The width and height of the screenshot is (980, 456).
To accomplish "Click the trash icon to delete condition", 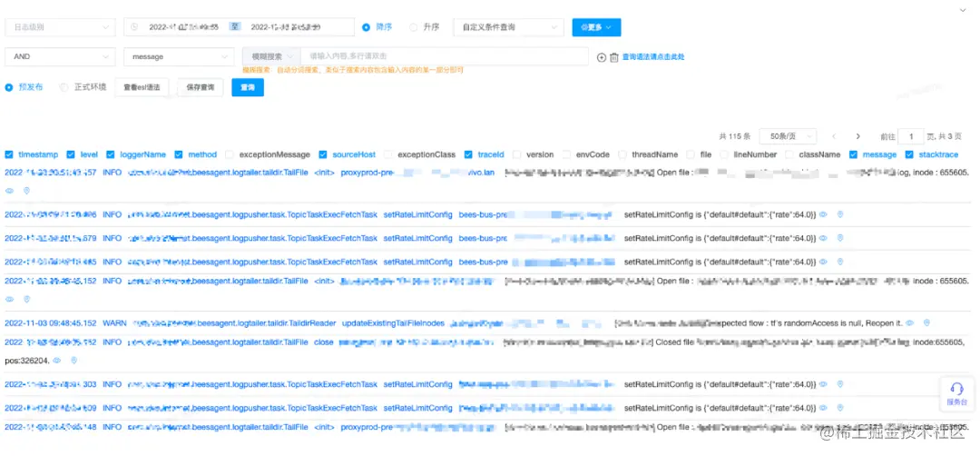I will 613,57.
